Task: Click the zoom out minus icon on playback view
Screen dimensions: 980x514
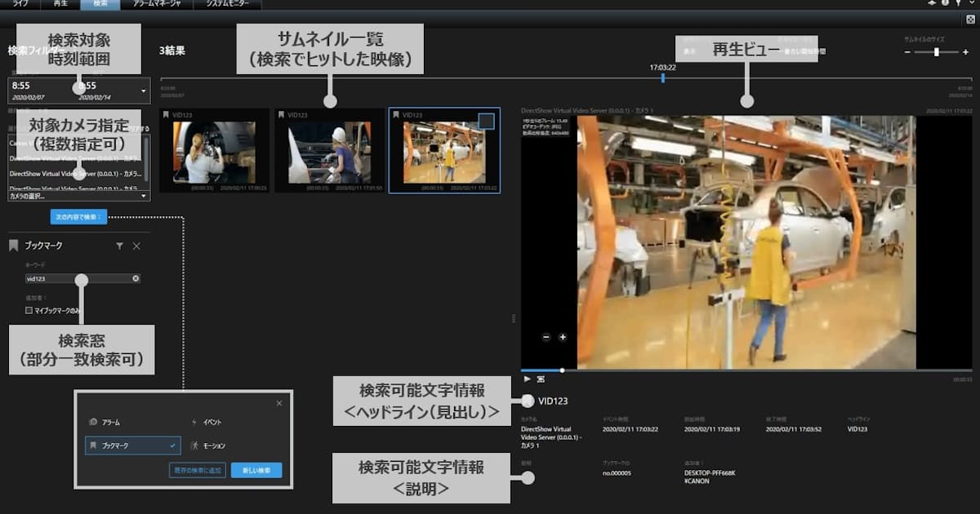Action: click(x=546, y=337)
